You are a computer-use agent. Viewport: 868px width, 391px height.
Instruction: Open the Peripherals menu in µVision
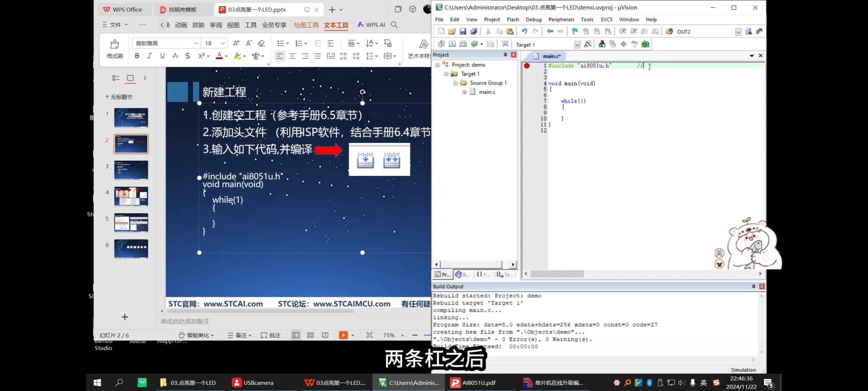561,19
